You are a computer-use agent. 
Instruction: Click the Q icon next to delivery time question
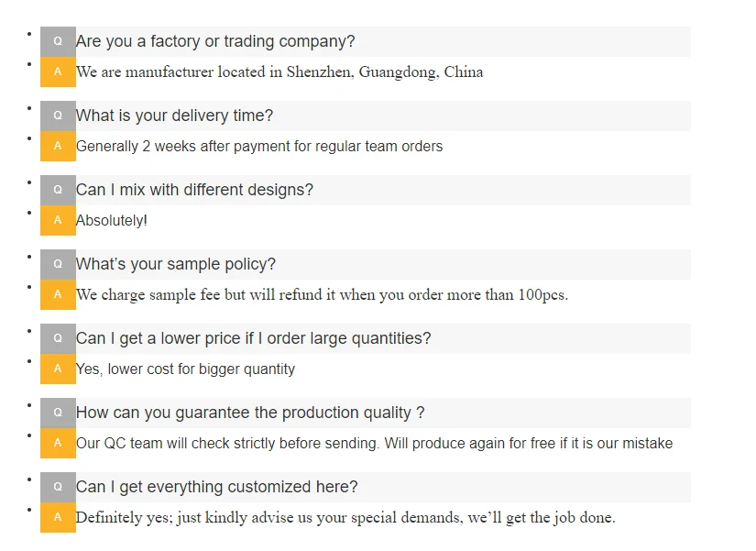click(x=58, y=116)
